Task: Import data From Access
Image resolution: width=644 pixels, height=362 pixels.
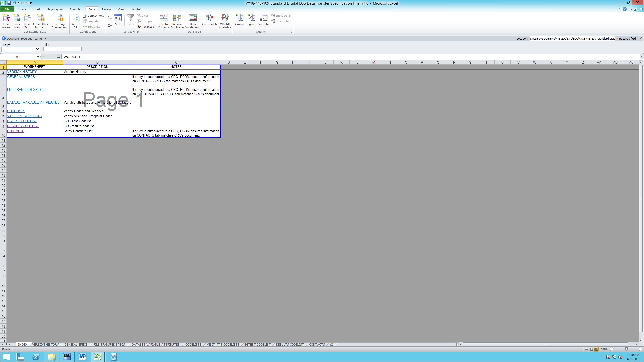Action: click(6, 18)
